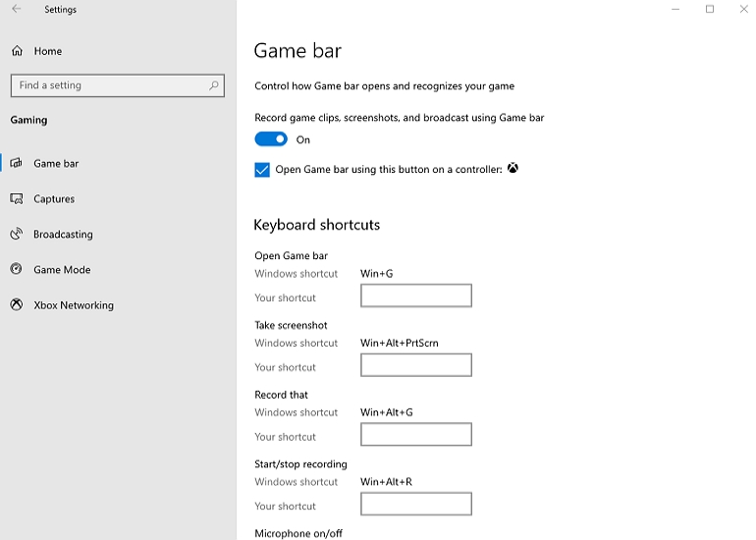Switch to Broadcasting settings page
Screen dimensions: 756x540
[63, 235]
